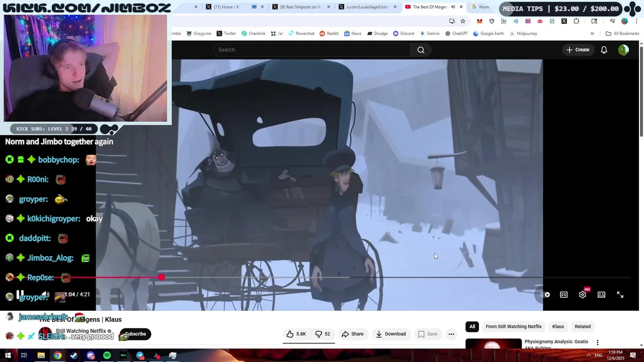Expand the system tray hidden icons arrow

[x=588, y=355]
